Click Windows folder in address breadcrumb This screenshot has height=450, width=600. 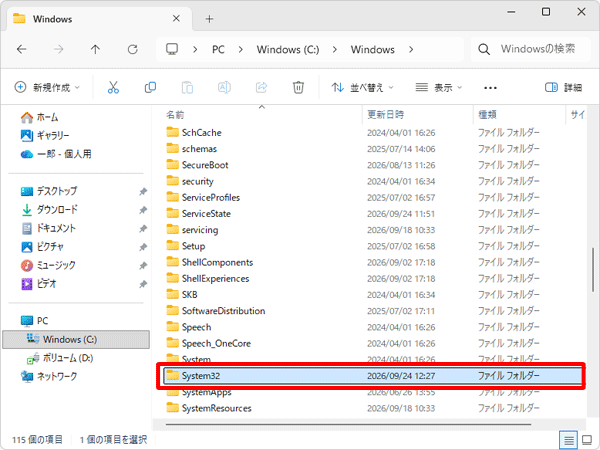372,49
